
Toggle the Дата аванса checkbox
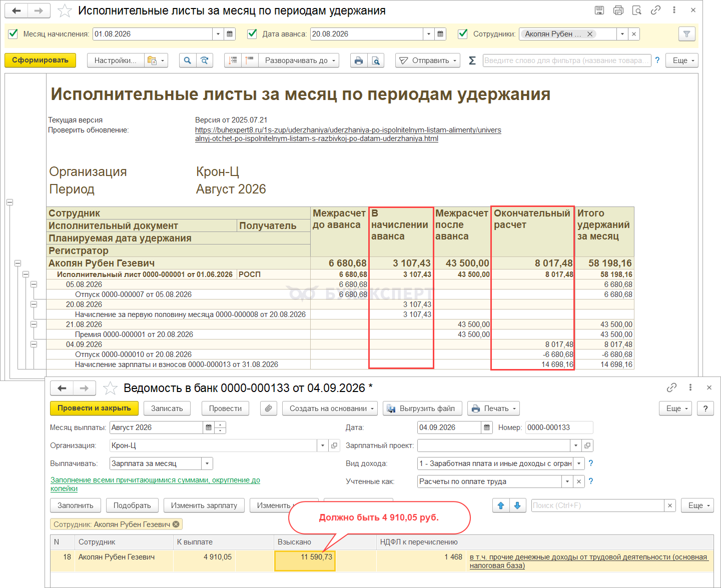point(253,33)
